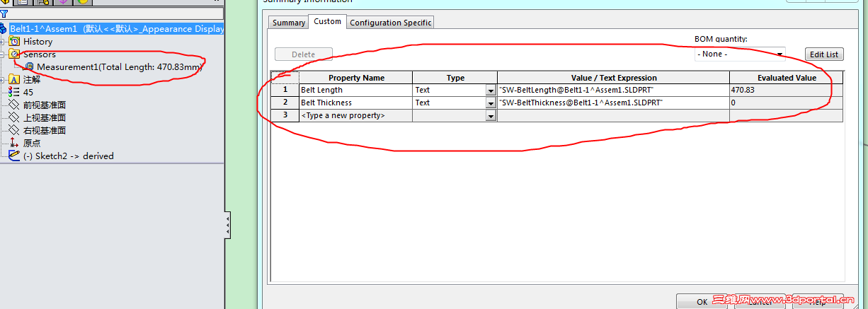
Task: Click the filter funnel icon above the feature tree
Action: pyautogui.click(x=4, y=13)
